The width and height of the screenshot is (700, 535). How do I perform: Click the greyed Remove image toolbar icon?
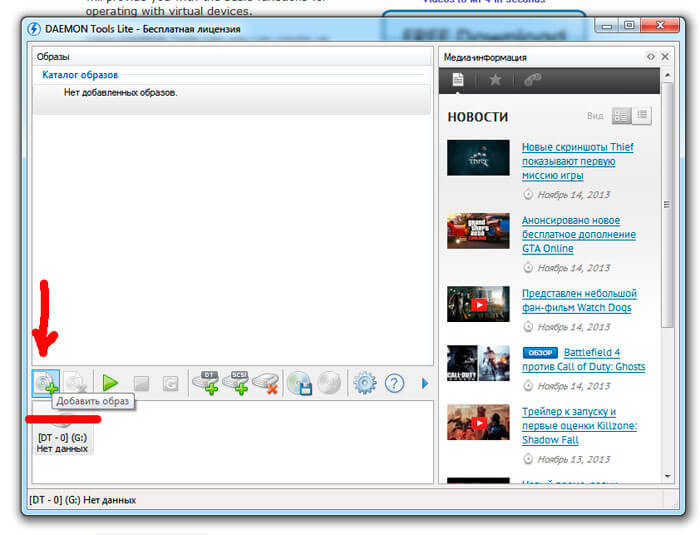pos(75,383)
